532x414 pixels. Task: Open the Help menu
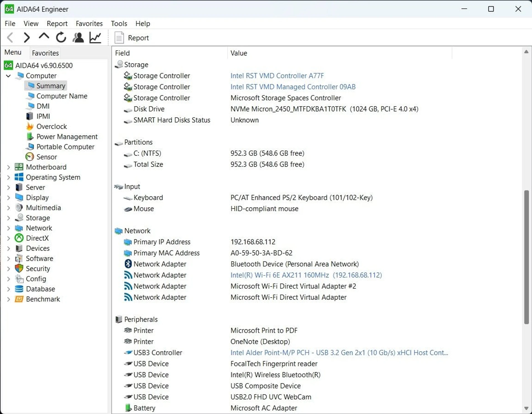click(x=143, y=24)
